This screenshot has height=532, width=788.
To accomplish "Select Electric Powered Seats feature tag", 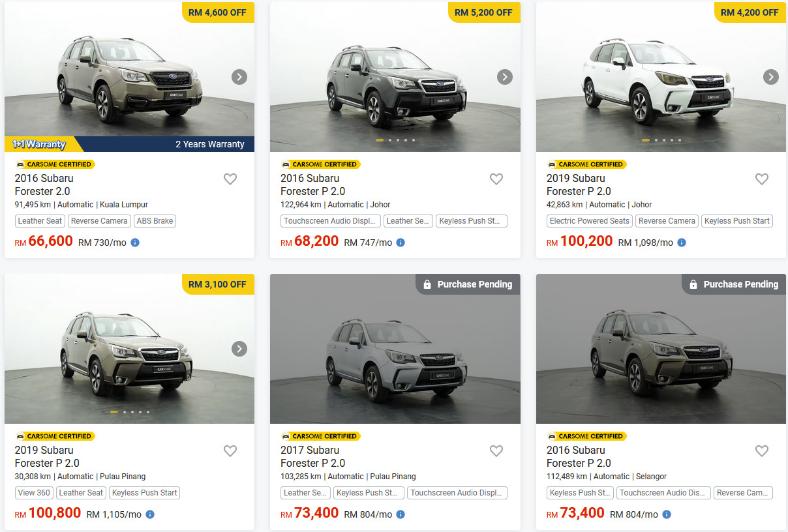I will click(589, 221).
